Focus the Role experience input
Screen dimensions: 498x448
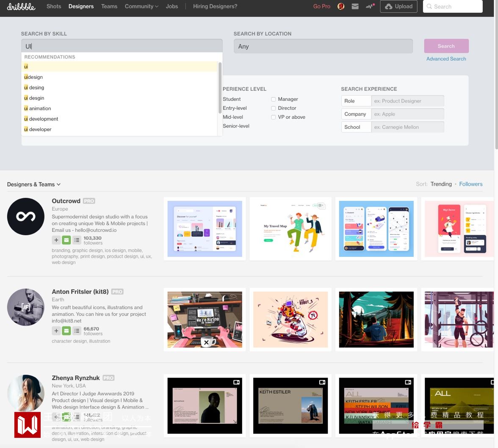point(407,101)
